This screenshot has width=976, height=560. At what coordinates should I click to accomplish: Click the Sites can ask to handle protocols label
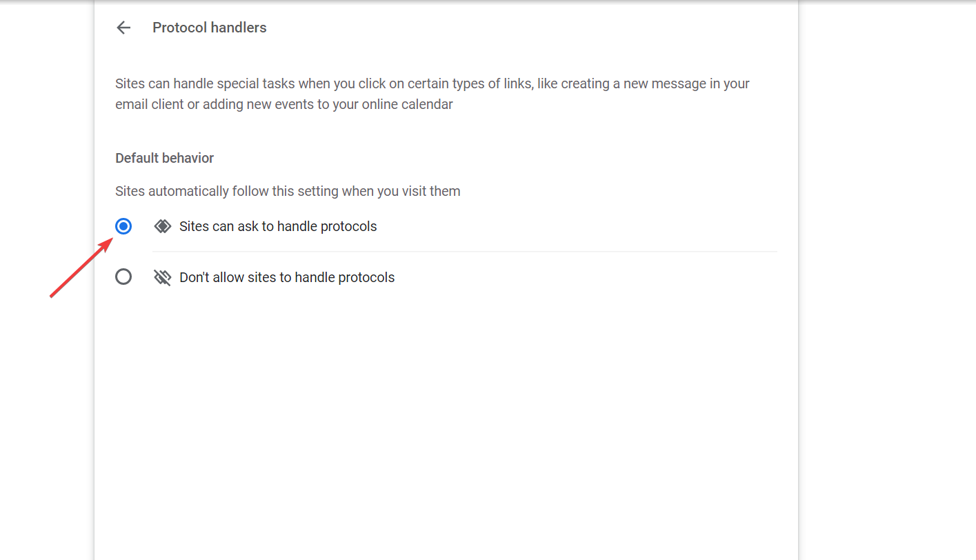pos(278,226)
